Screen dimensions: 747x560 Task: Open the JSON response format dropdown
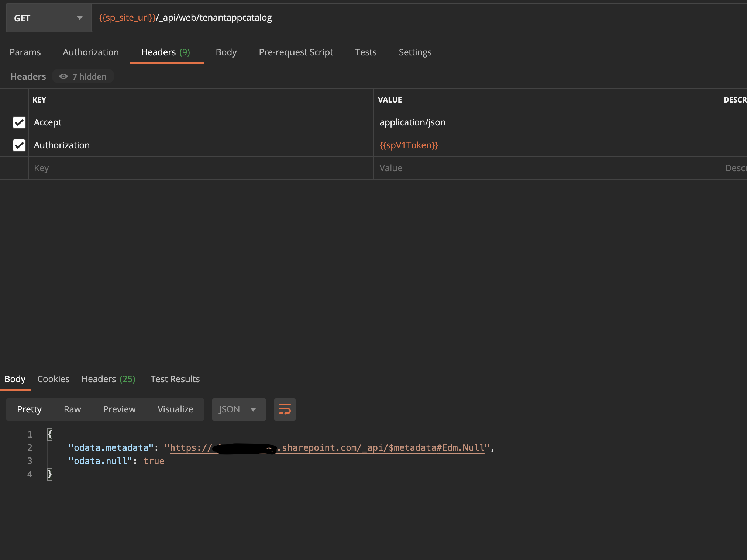tap(238, 409)
